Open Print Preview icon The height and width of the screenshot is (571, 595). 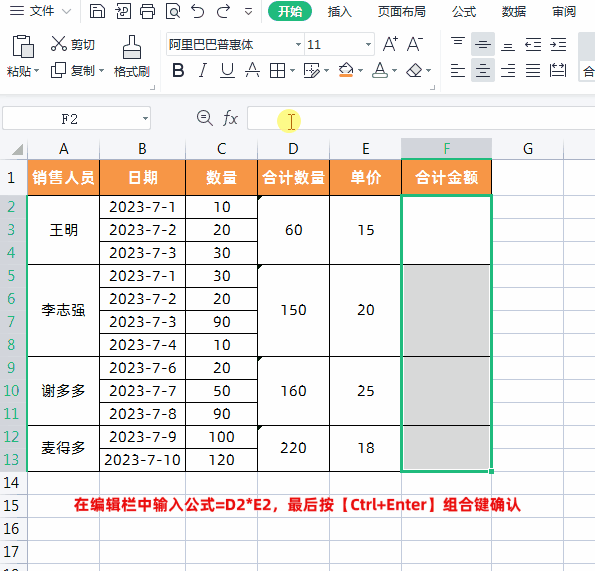click(x=173, y=11)
